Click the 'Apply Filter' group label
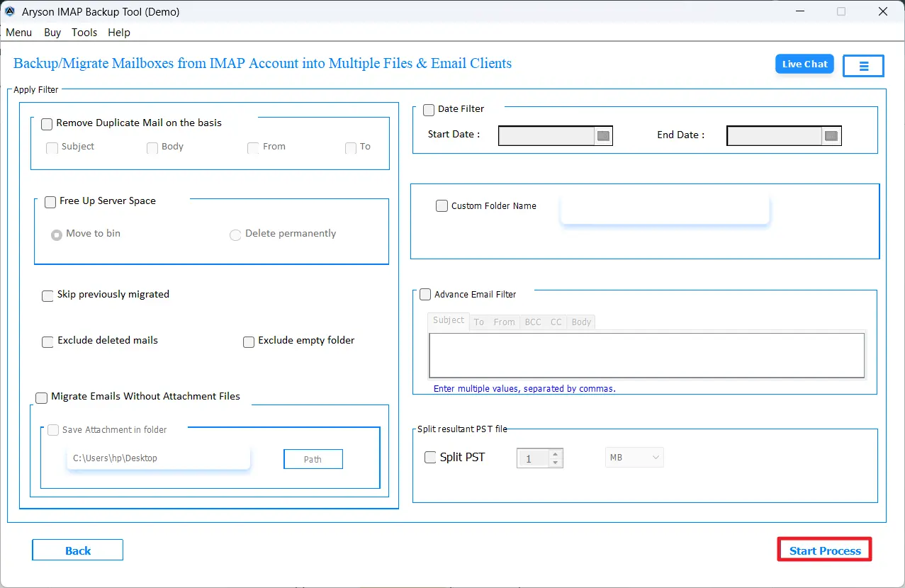This screenshot has height=588, width=905. [x=36, y=90]
